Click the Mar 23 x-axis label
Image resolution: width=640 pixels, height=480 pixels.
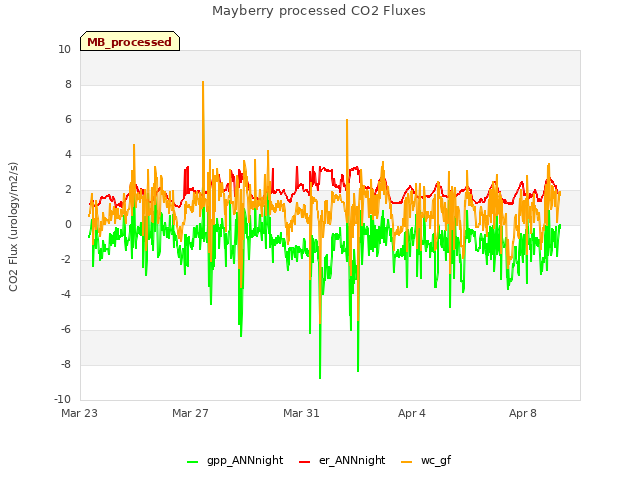(80, 413)
